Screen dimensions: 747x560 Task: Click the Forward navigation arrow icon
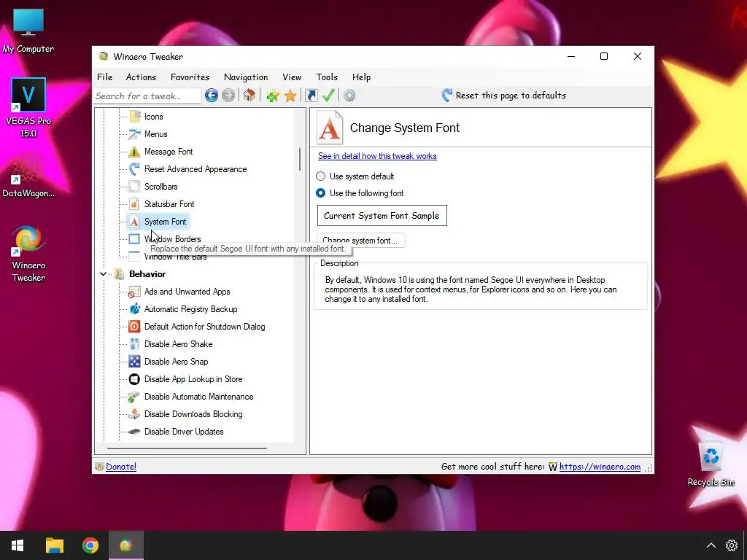[228, 96]
